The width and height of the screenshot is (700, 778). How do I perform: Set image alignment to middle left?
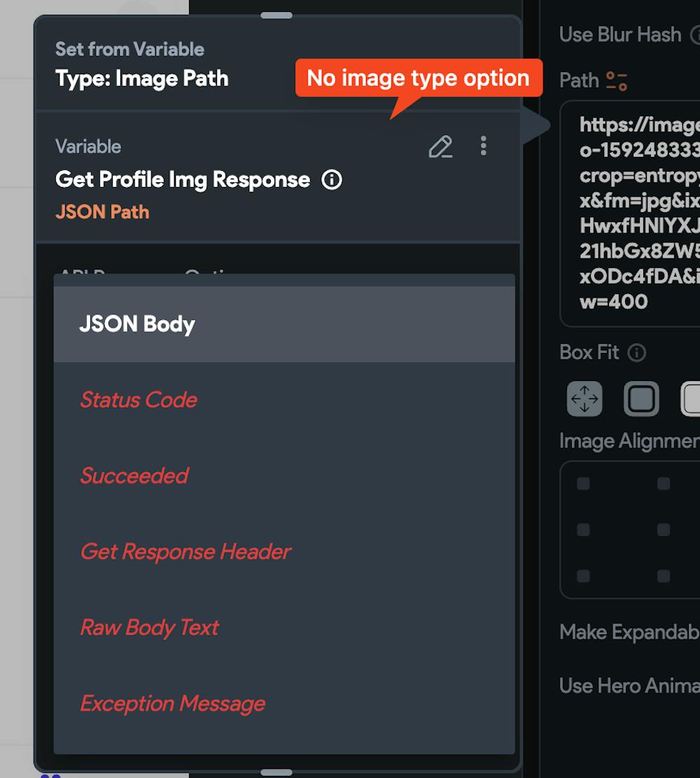click(583, 530)
